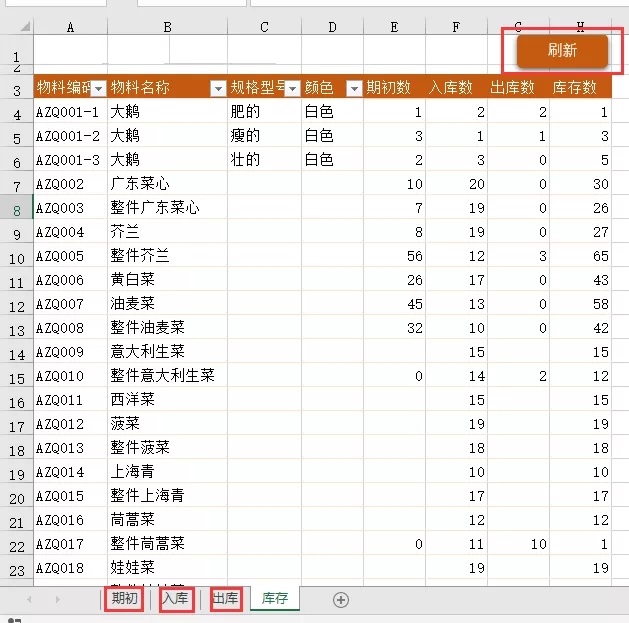The image size is (629, 623).
Task: Click the 库存数 column heading cell
Action: coord(580,87)
